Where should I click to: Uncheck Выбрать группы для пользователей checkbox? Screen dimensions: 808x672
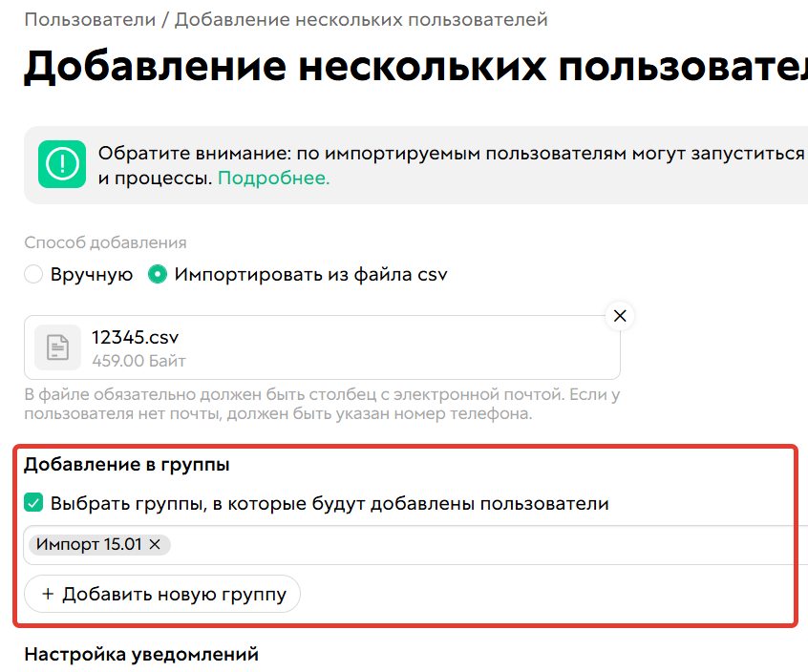(34, 503)
